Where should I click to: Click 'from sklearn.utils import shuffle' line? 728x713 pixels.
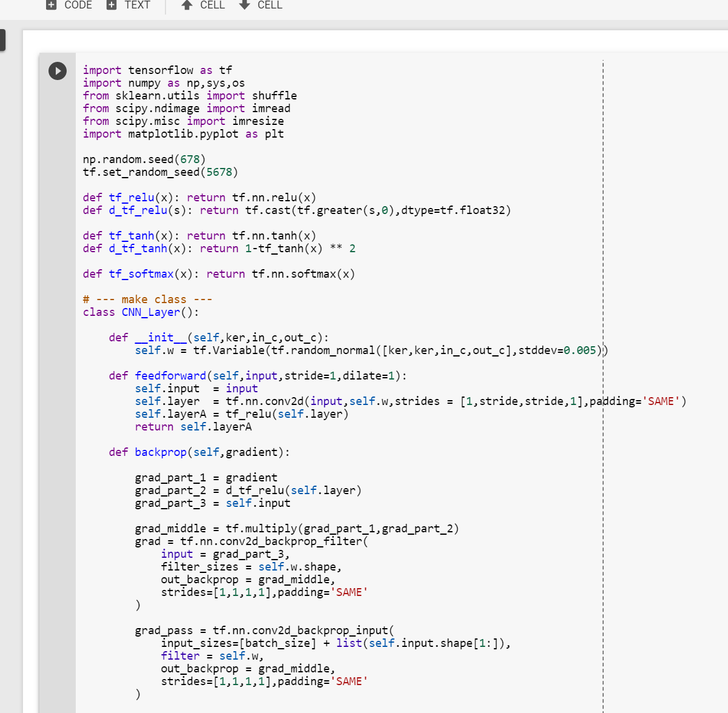[190, 96]
